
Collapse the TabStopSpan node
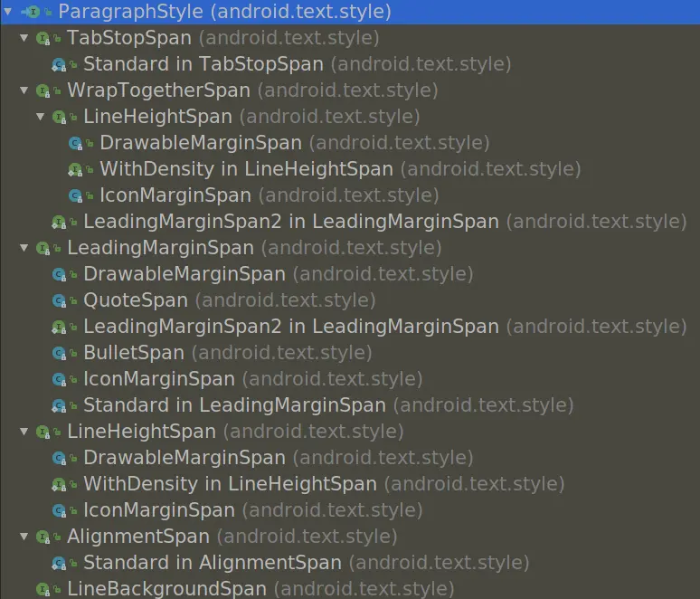coord(24,38)
